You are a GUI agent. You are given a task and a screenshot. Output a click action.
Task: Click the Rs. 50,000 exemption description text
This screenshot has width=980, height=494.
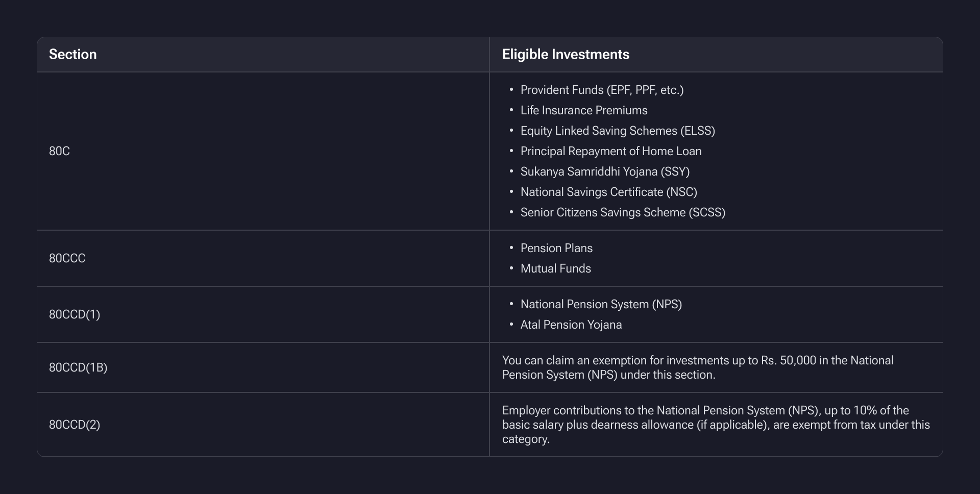(697, 367)
